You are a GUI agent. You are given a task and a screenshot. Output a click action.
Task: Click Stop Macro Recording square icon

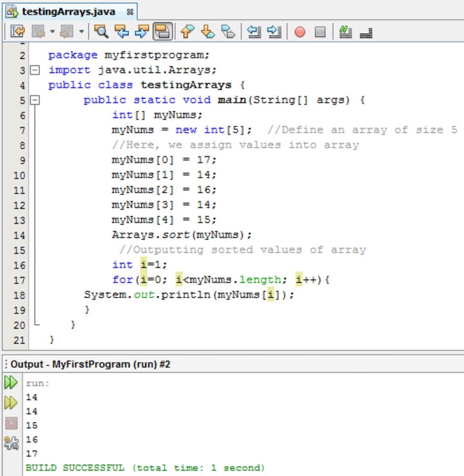pos(320,32)
